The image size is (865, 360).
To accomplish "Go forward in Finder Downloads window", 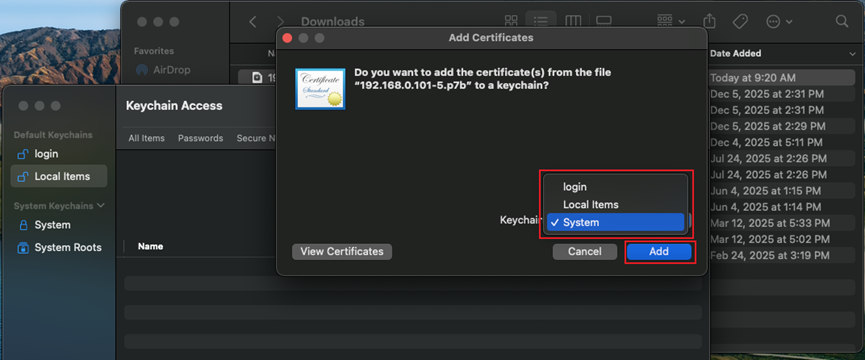I will coord(281,22).
